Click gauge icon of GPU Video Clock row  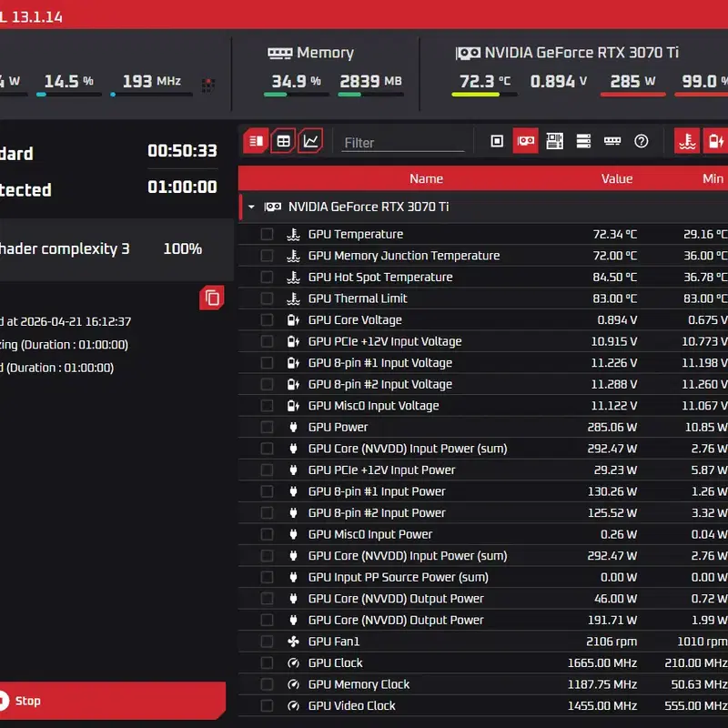(293, 706)
